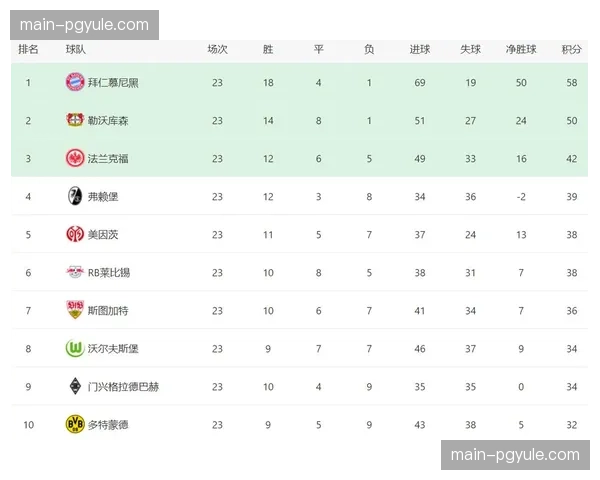Image resolution: width=600 pixels, height=480 pixels.
Task: Click the Mainz 05 club logo
Action: click(75, 234)
